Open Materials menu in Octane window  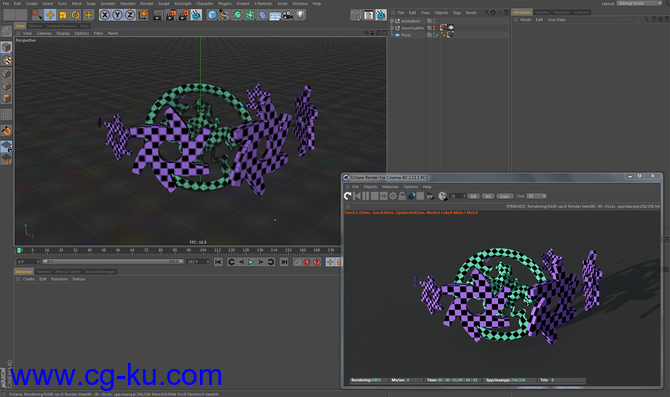click(390, 187)
